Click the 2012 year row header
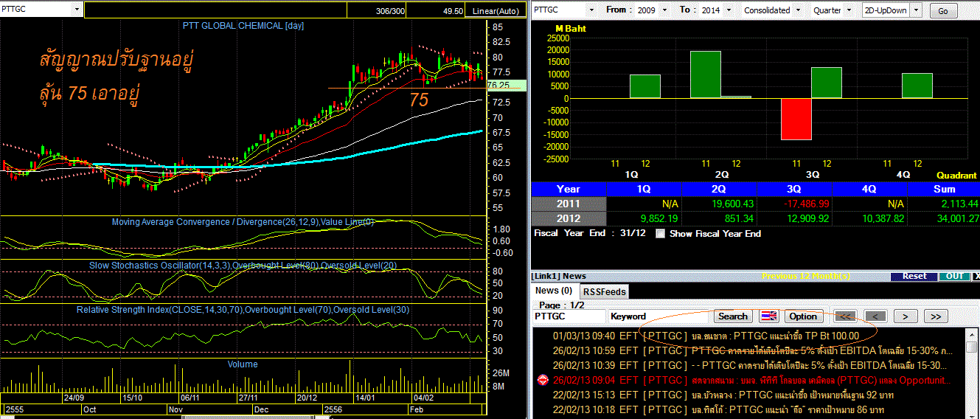980x419 pixels. point(569,218)
